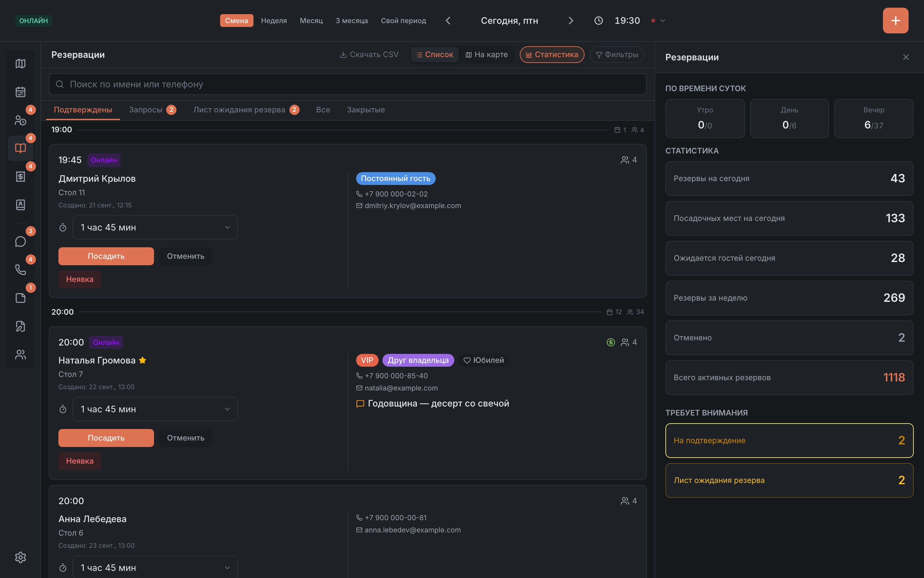The width and height of the screenshot is (924, 578).
Task: Open the notes page sidebar icon
Action: tap(20, 298)
